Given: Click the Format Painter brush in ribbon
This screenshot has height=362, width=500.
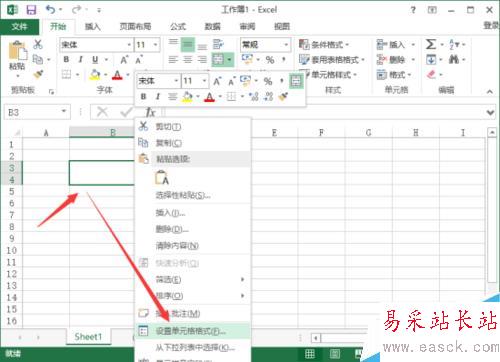Looking at the screenshot, I should [38, 74].
